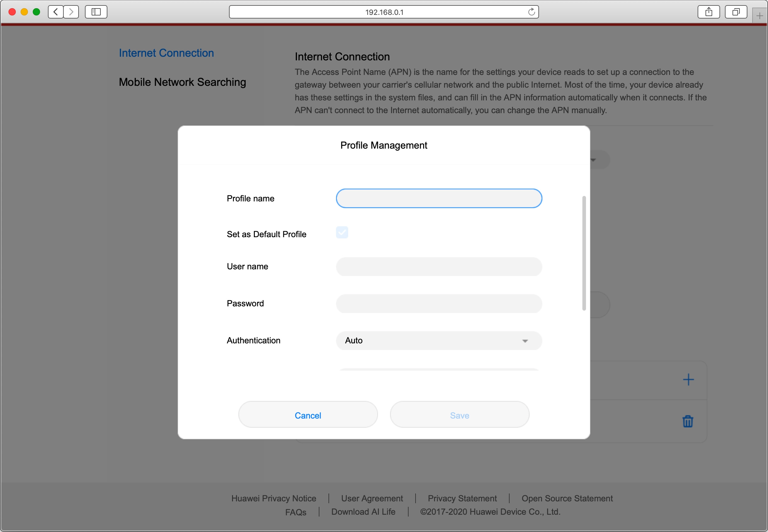The image size is (768, 532).
Task: Open the Share icon in toolbar
Action: (709, 12)
